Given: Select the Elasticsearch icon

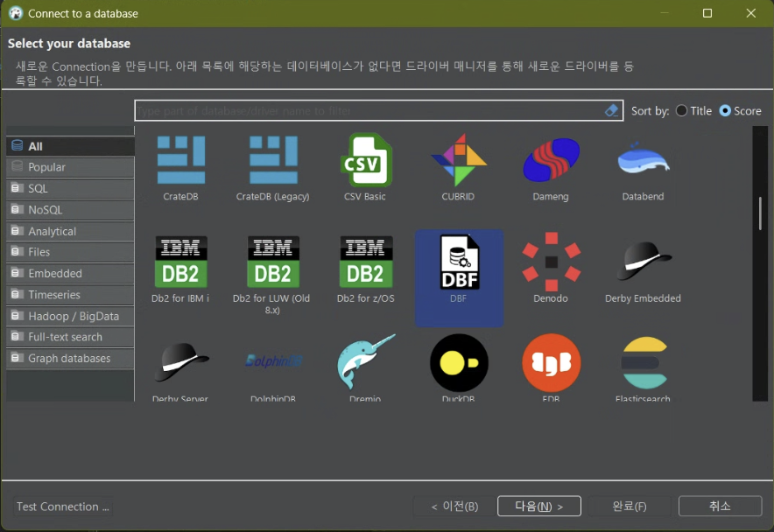Looking at the screenshot, I should [644, 363].
